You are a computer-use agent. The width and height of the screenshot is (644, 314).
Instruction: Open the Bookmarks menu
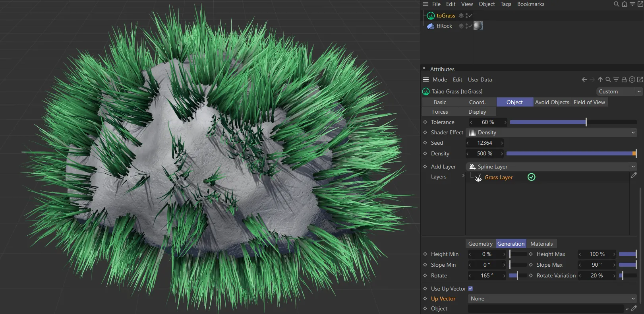click(x=530, y=4)
